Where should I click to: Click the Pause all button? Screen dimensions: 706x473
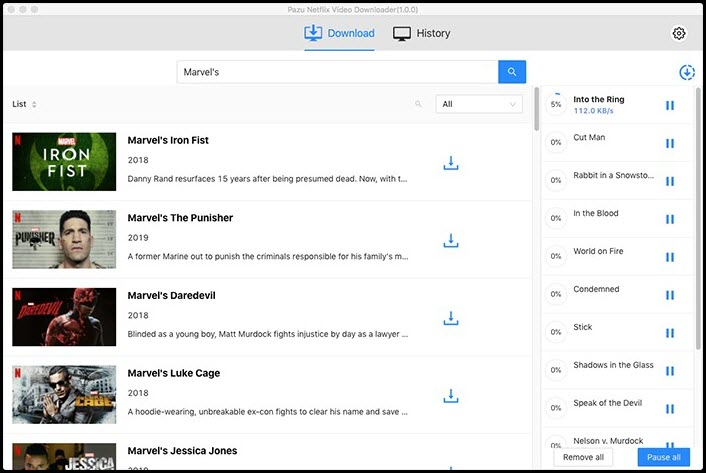pos(664,457)
